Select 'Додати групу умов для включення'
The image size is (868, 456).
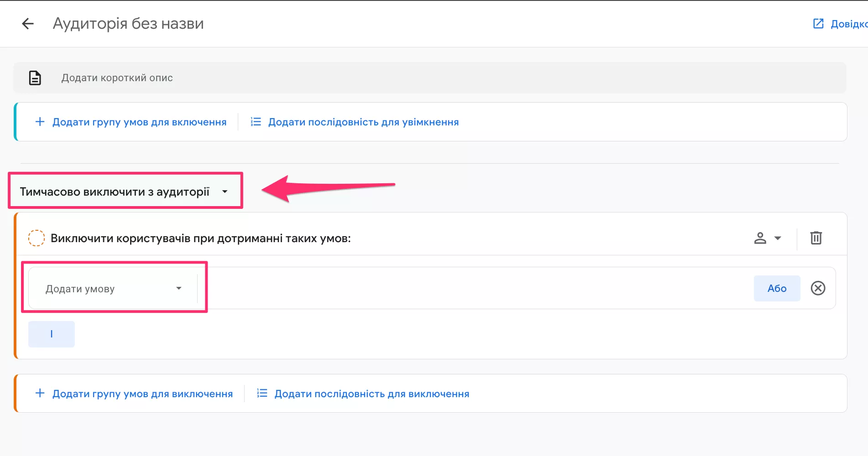tap(139, 122)
